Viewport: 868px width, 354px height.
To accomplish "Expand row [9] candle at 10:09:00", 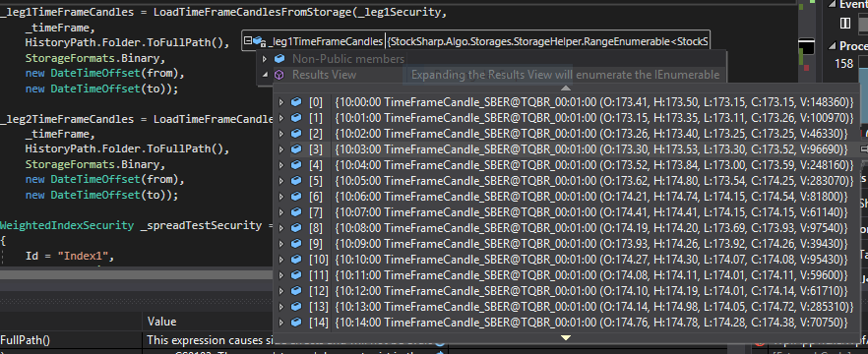I will (x=281, y=244).
